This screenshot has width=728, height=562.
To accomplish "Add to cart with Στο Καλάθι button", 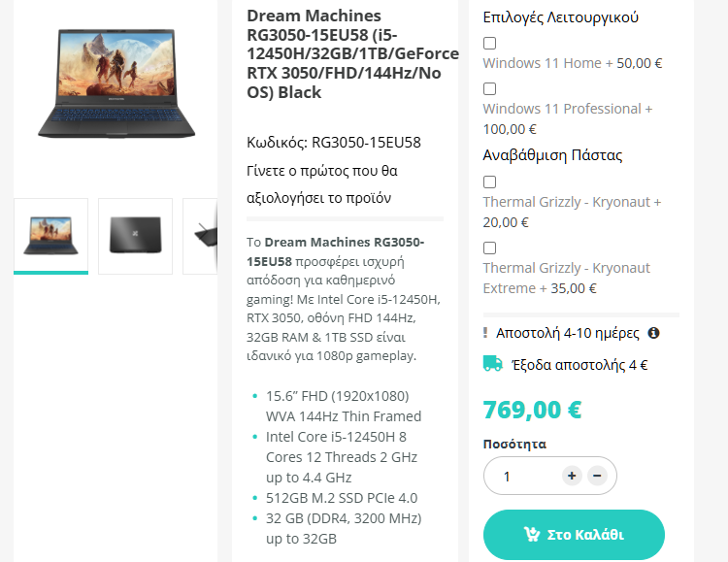I will pos(574,535).
